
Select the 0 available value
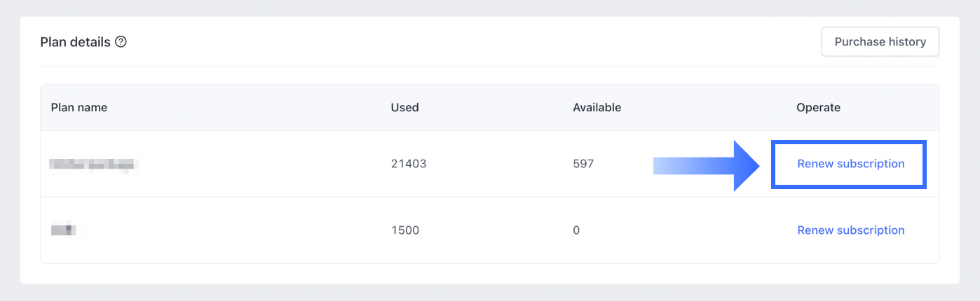pos(576,230)
